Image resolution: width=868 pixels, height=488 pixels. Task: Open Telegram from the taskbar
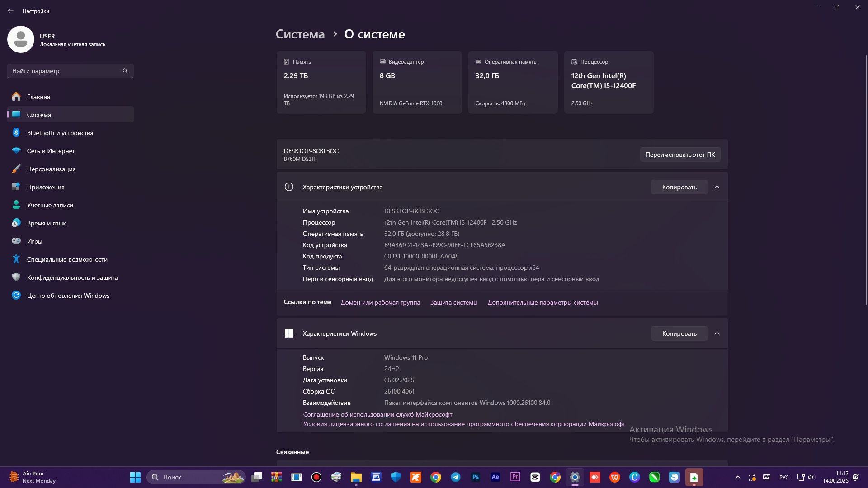pyautogui.click(x=456, y=477)
